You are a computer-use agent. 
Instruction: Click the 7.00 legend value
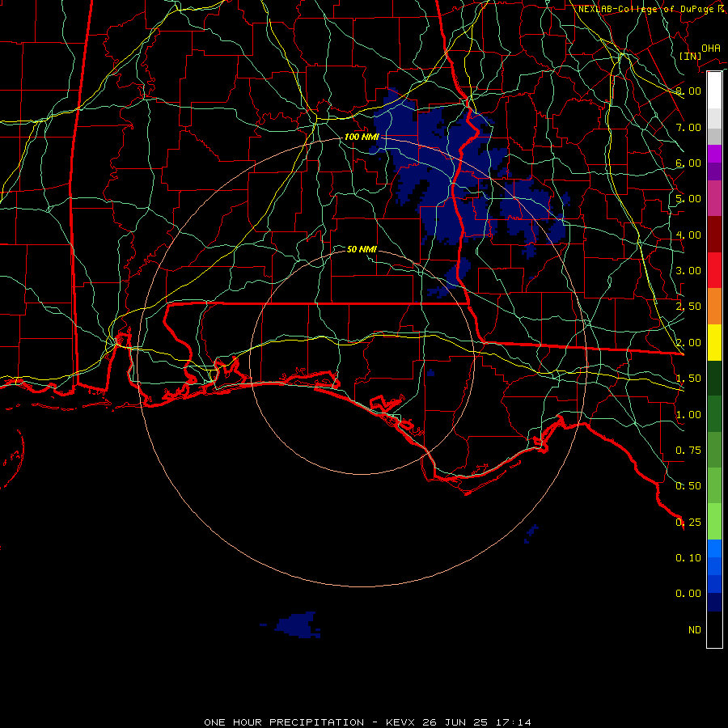tap(688, 127)
